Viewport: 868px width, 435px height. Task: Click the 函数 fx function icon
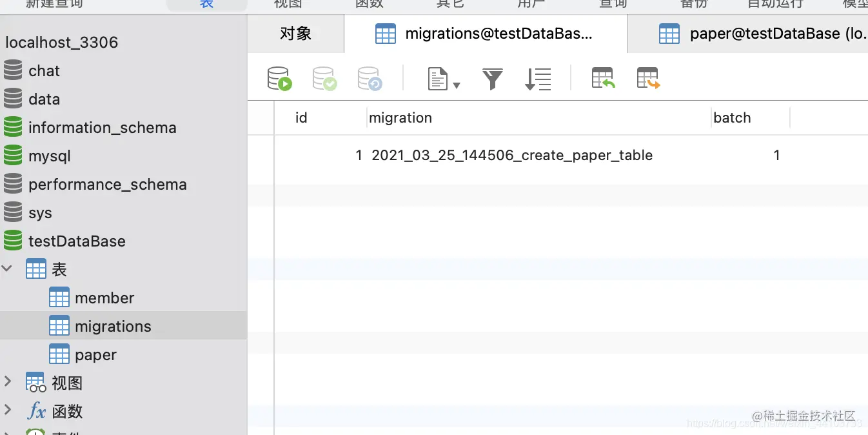36,410
